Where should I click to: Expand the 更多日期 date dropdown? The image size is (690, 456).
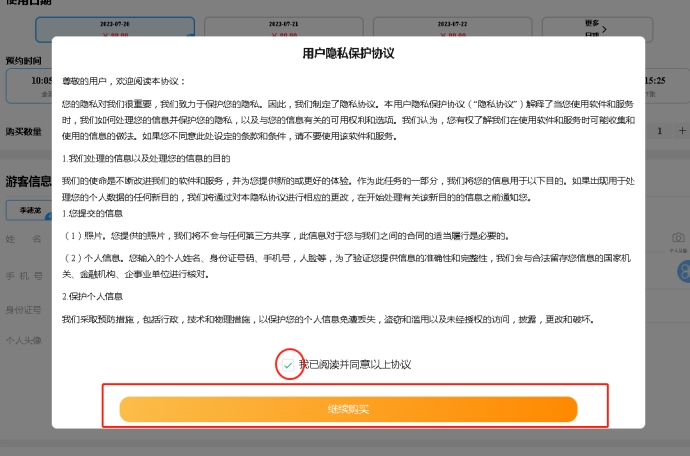(x=622, y=25)
